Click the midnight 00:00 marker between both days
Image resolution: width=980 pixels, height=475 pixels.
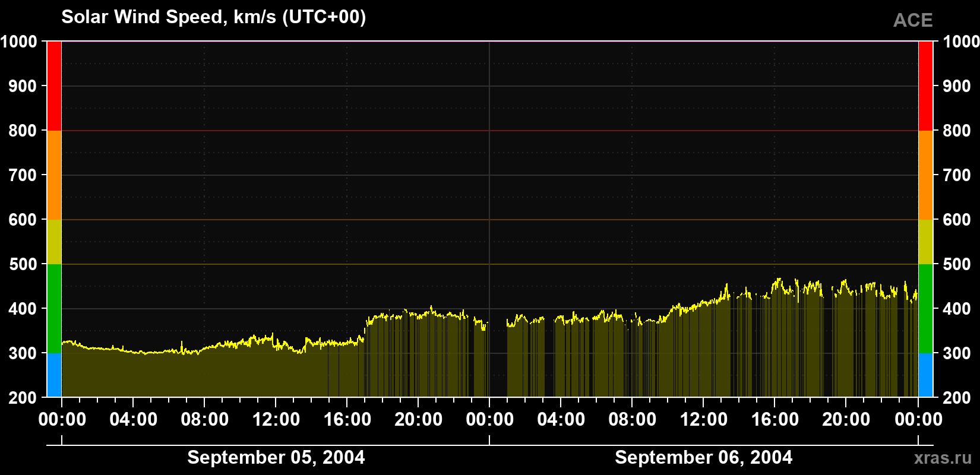pos(490,419)
